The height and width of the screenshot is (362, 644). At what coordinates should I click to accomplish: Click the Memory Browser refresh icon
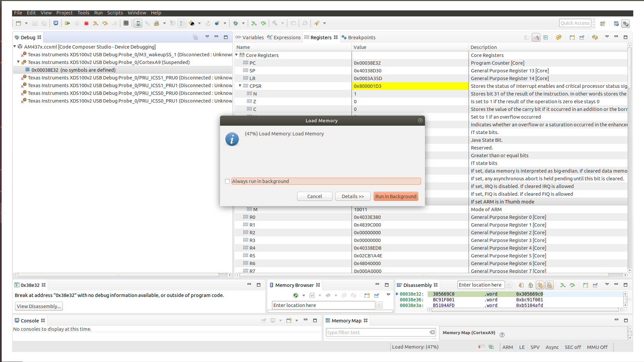[354, 295]
